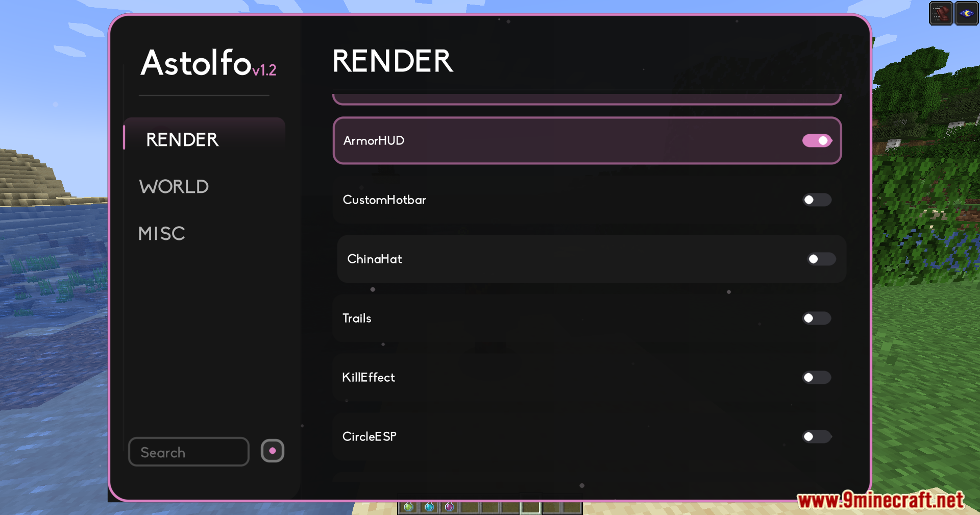
Task: Click the haste effect icon with red fist
Action: coord(941,14)
